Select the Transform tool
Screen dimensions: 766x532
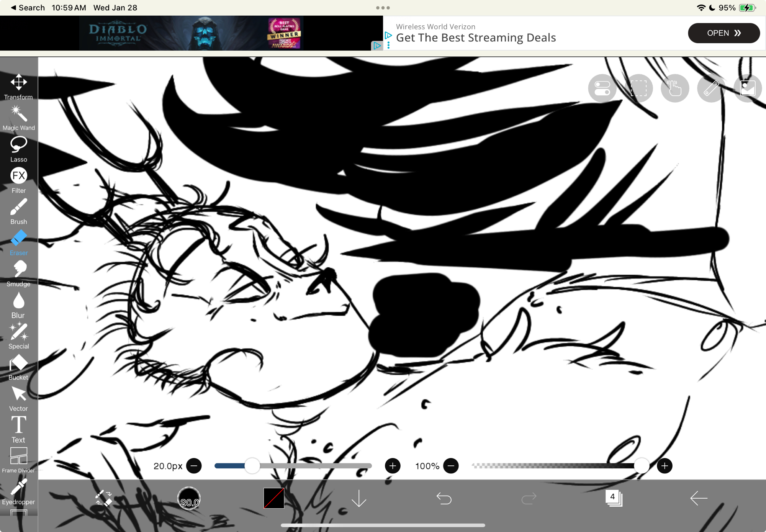point(18,86)
